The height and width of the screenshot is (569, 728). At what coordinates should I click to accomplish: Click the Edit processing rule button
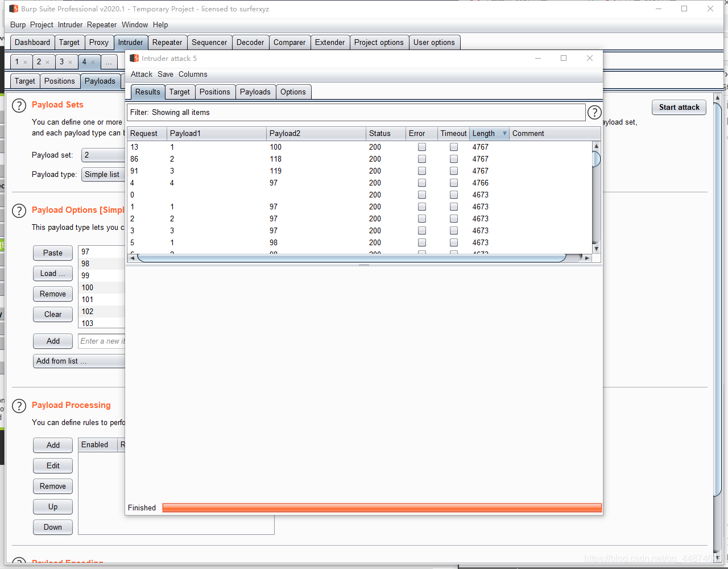click(53, 465)
